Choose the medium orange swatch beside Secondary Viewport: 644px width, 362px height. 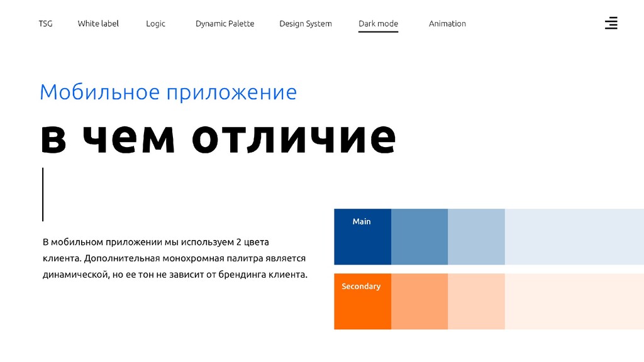(419, 301)
